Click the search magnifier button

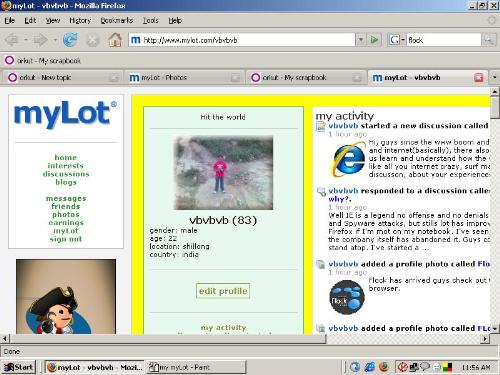488,40
